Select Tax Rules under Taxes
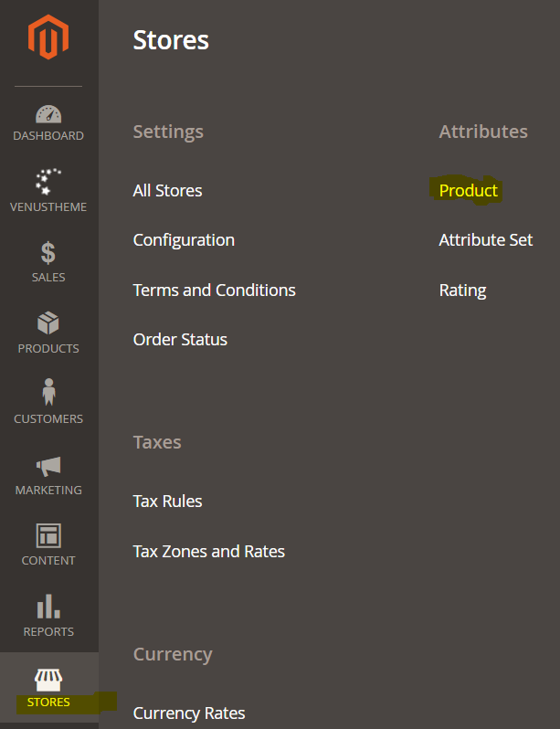This screenshot has height=729, width=560. (167, 502)
